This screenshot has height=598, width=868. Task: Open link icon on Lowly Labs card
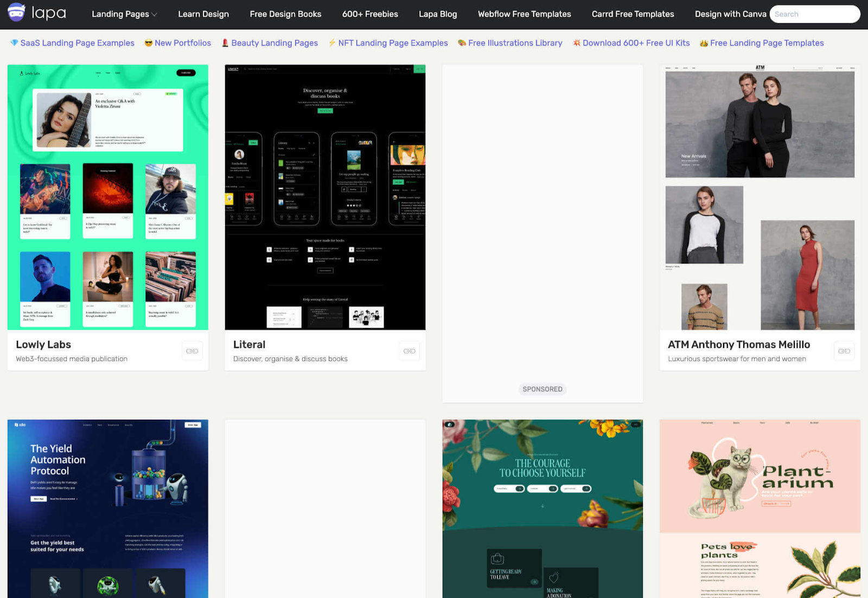click(192, 351)
